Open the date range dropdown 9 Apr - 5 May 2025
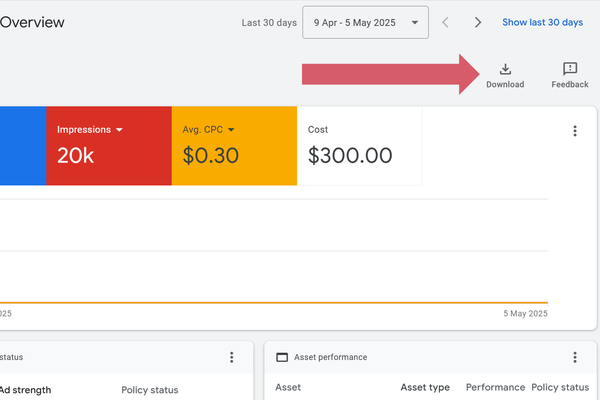This screenshot has width=600, height=400. tap(365, 22)
